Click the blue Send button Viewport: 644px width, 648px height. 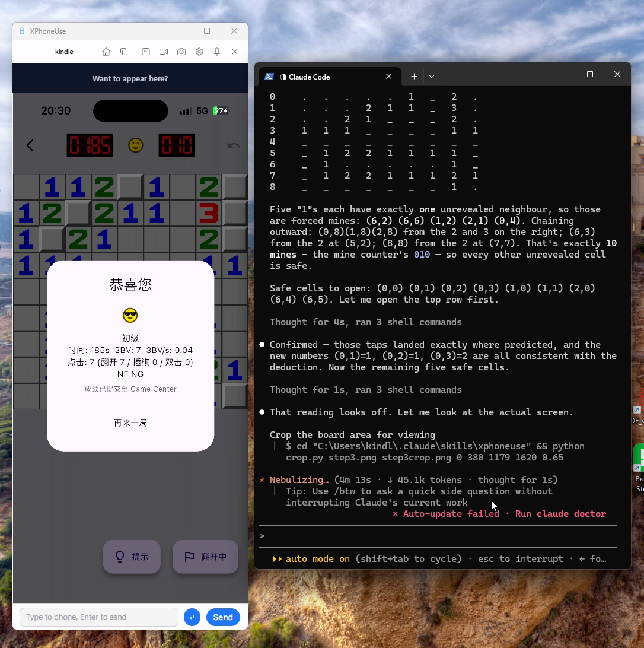coord(223,617)
